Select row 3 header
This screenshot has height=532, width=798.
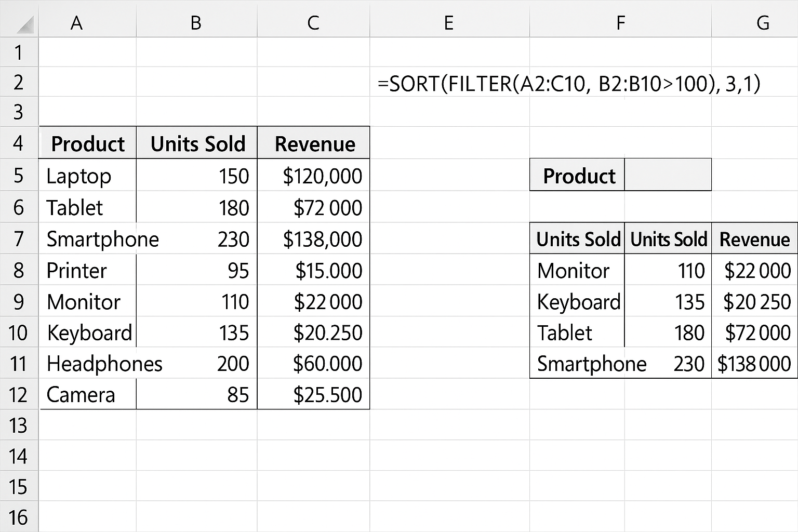click(19, 112)
